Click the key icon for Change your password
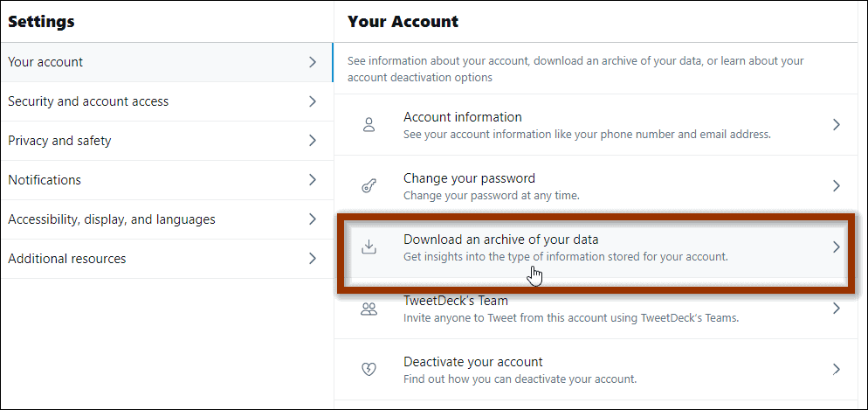 369,186
